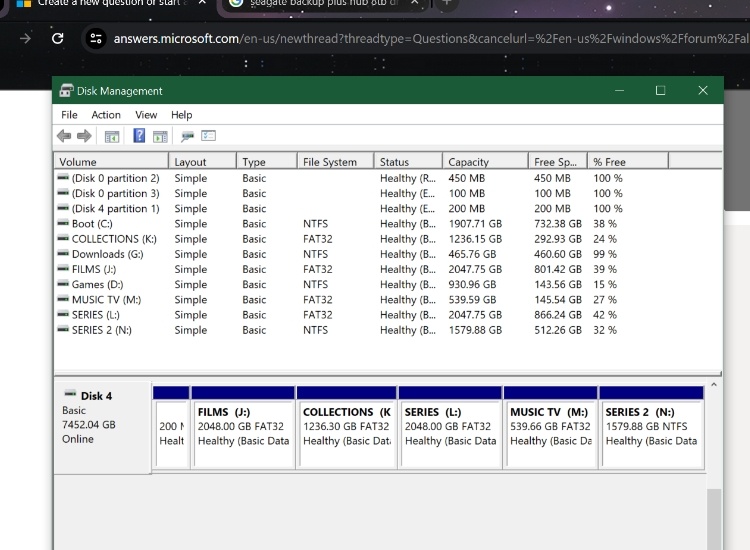Viewport: 750px width, 550px height.
Task: Click the 460.60 GB free space cell
Action: (558, 254)
